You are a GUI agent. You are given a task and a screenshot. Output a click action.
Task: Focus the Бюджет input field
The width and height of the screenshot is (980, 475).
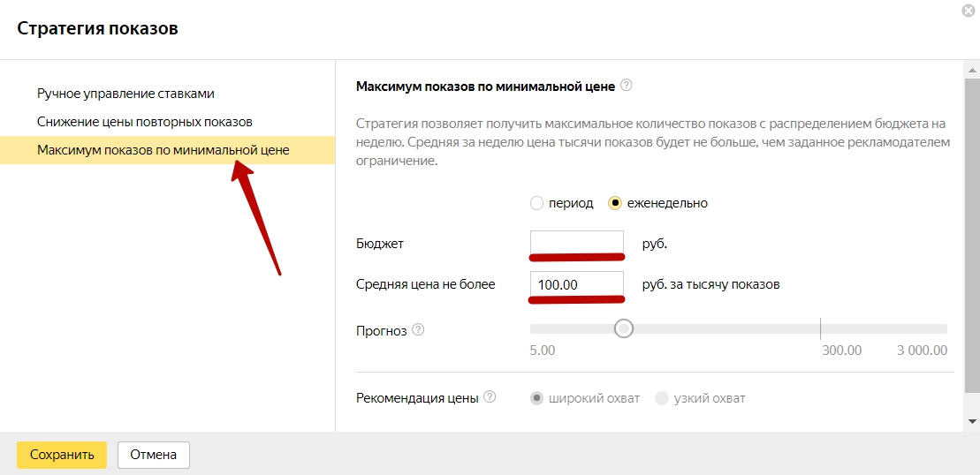click(576, 243)
